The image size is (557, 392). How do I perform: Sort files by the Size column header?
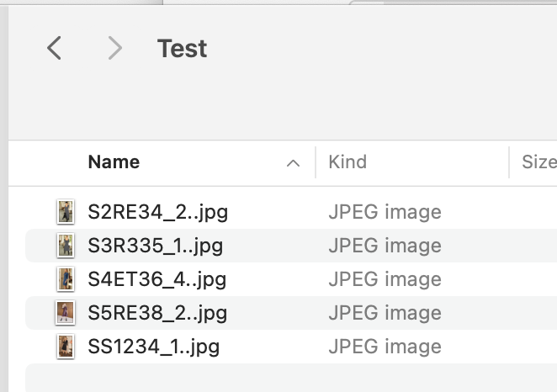538,162
